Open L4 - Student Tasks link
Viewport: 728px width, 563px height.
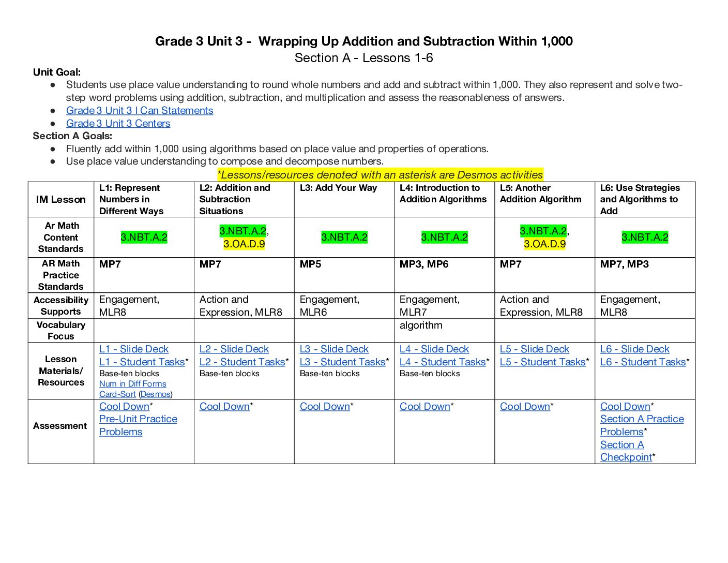pos(443,362)
